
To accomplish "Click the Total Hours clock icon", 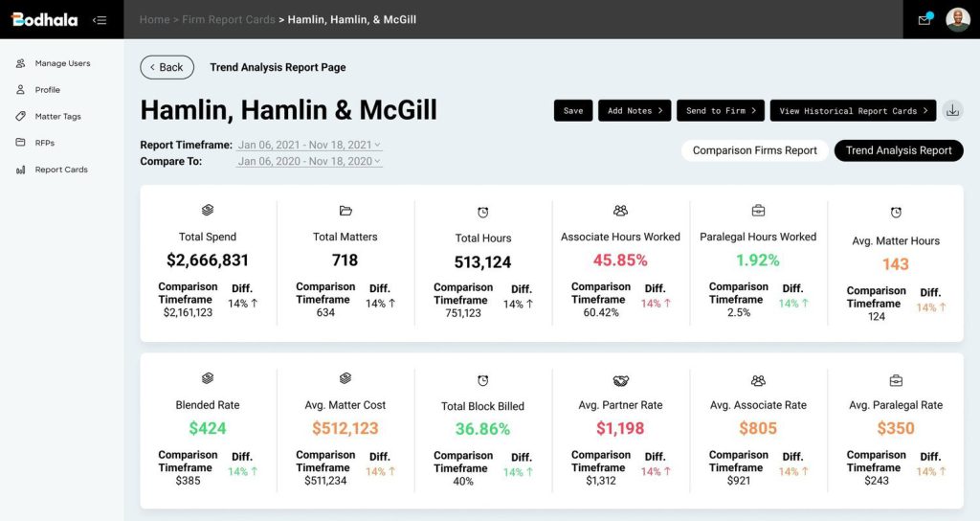I will tap(483, 213).
